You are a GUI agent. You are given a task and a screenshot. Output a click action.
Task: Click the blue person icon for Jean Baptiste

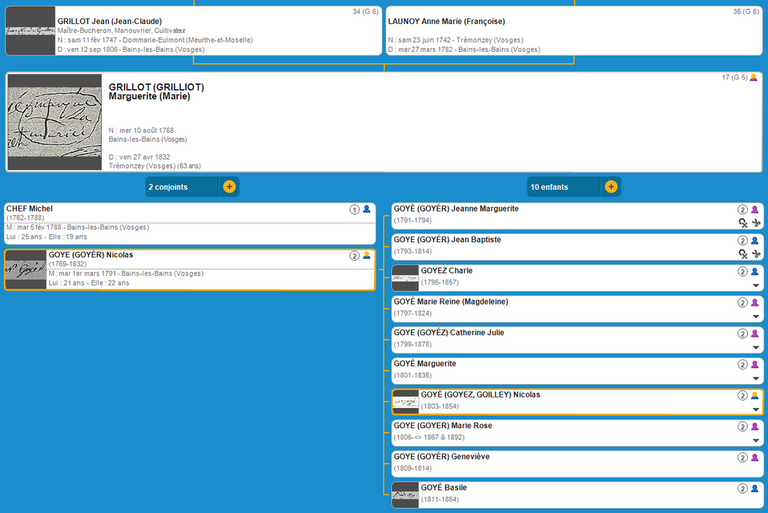pos(755,240)
